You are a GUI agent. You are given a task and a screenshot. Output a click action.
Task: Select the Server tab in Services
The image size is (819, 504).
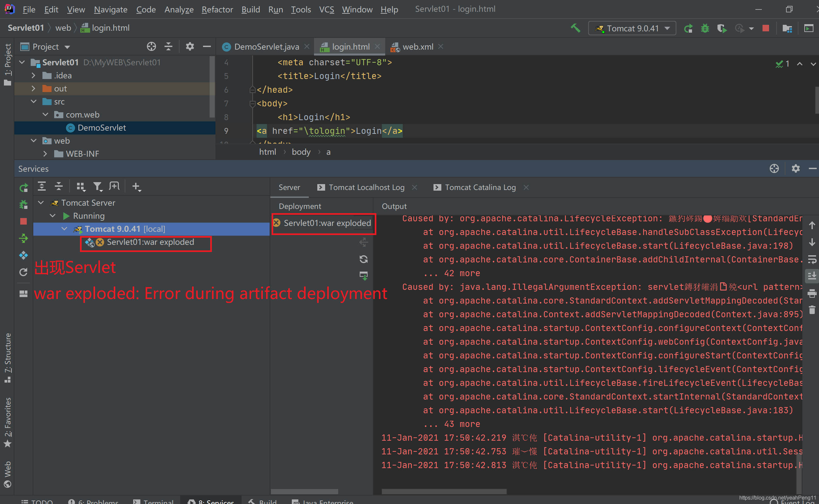pyautogui.click(x=289, y=187)
